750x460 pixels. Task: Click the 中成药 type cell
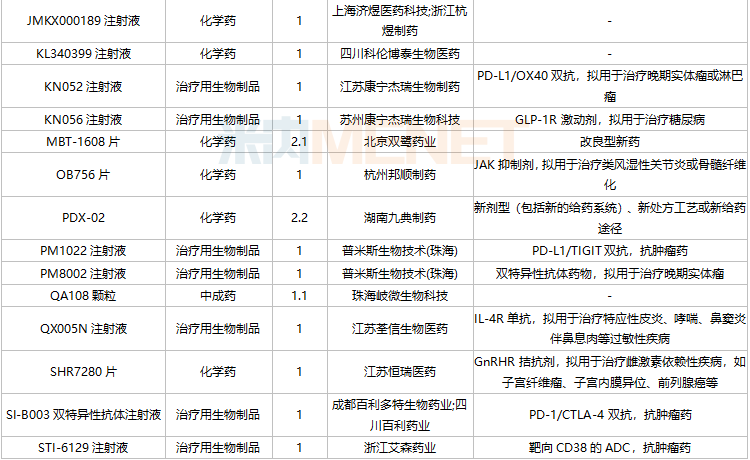[x=218, y=296]
